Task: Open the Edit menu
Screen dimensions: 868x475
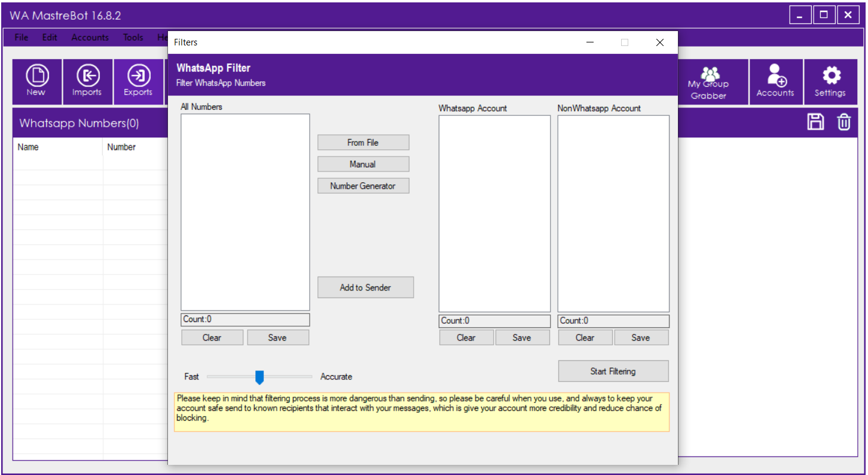Action: pyautogui.click(x=50, y=37)
